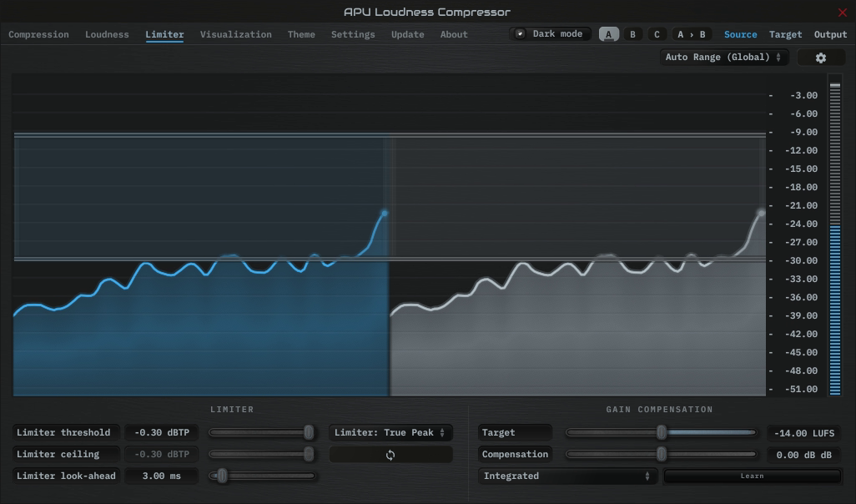Image resolution: width=856 pixels, height=504 pixels.
Task: Click the -30.00 scale label
Action: 801,260
